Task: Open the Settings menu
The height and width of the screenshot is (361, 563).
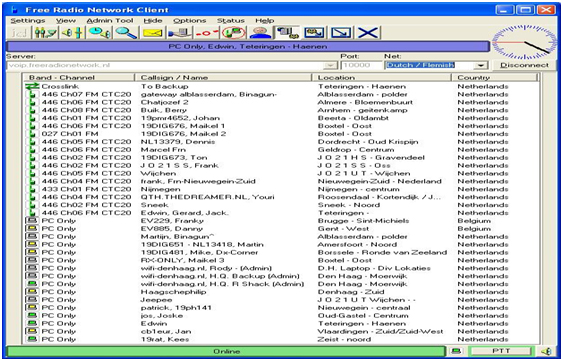Action: tap(28, 20)
